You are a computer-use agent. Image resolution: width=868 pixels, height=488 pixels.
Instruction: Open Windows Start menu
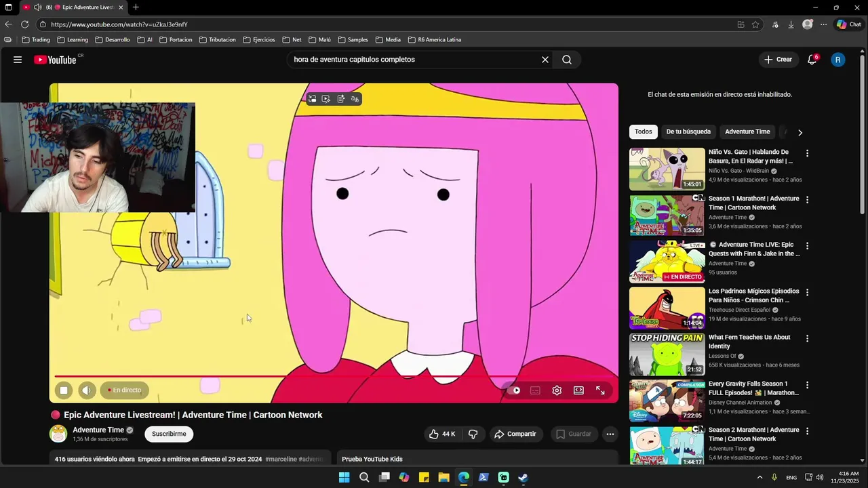[x=344, y=477]
